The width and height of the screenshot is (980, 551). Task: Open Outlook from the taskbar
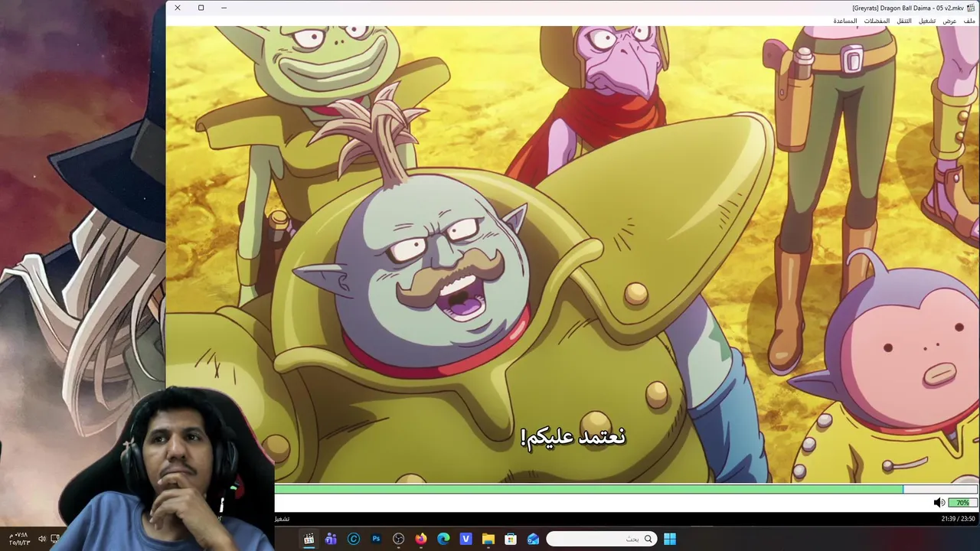(533, 539)
